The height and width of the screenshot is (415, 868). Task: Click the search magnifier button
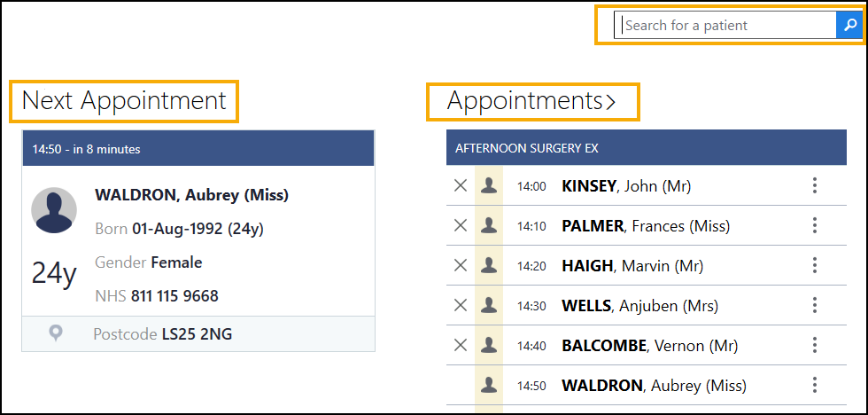tap(849, 25)
